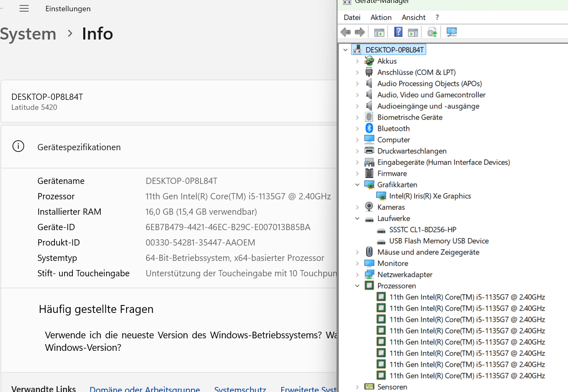Click the Gerätename value DESKTOP-0P8L84T in Einstellungen

(181, 181)
